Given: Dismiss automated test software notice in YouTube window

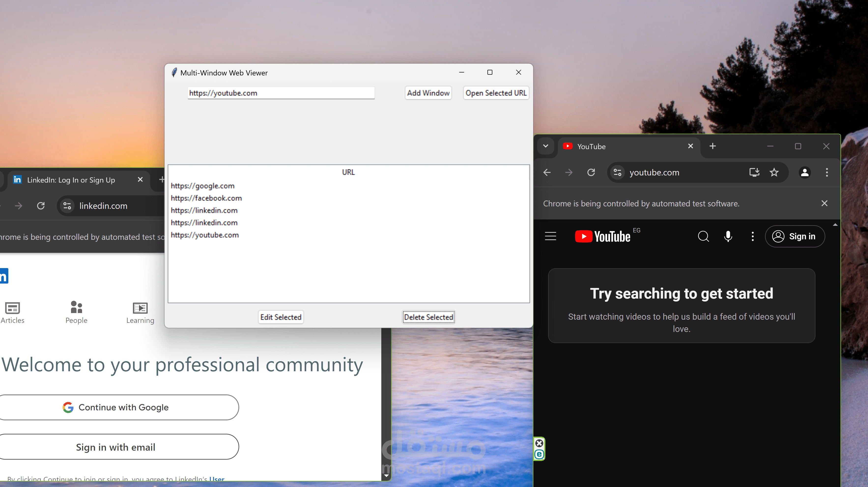Looking at the screenshot, I should pos(824,203).
